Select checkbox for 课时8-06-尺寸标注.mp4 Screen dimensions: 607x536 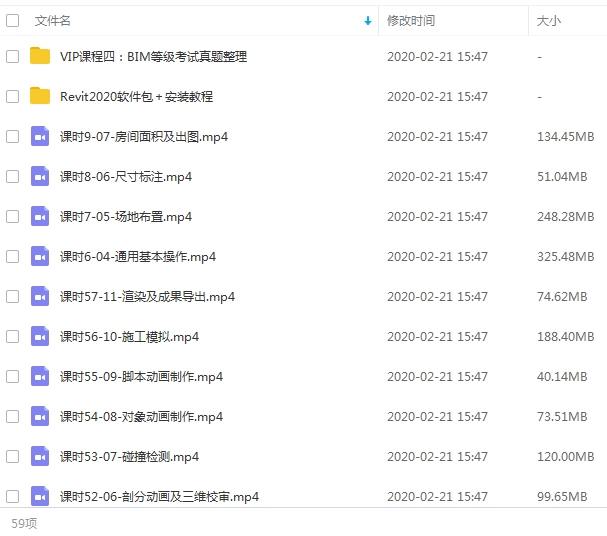pyautogui.click(x=12, y=176)
